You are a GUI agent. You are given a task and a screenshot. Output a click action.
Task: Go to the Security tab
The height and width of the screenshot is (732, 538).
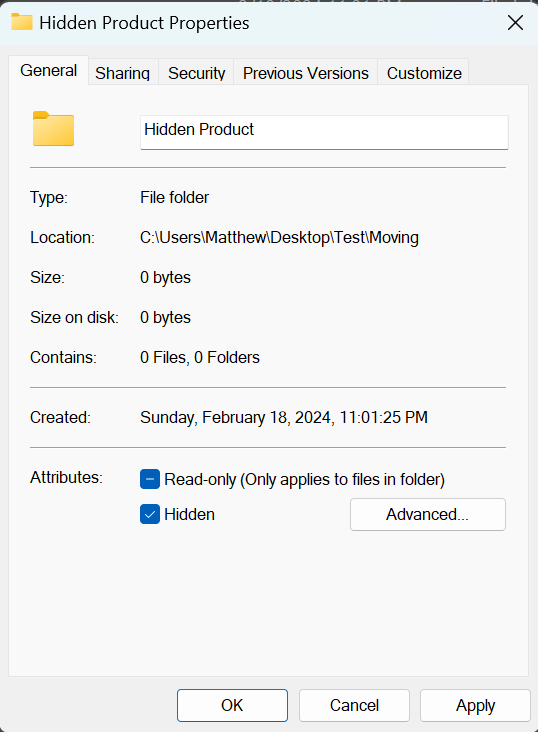pos(197,73)
